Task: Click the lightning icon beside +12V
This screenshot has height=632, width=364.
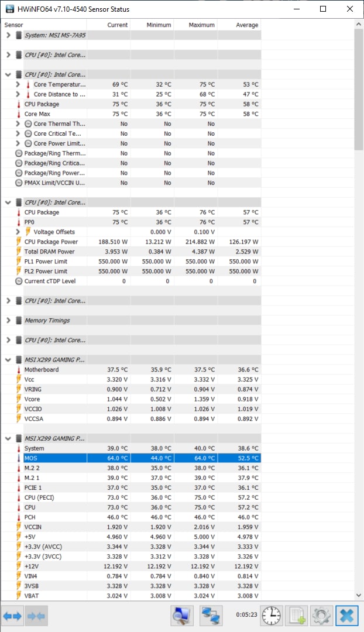Action: click(19, 566)
